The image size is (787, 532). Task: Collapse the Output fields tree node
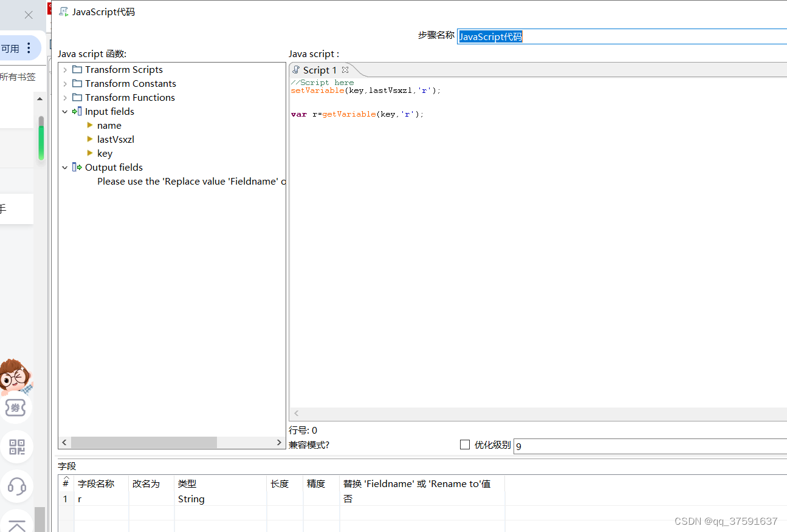point(65,168)
